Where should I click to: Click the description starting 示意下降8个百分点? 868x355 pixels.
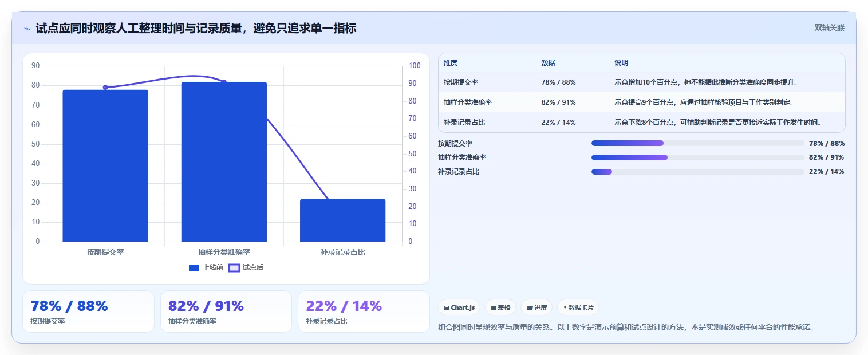718,123
